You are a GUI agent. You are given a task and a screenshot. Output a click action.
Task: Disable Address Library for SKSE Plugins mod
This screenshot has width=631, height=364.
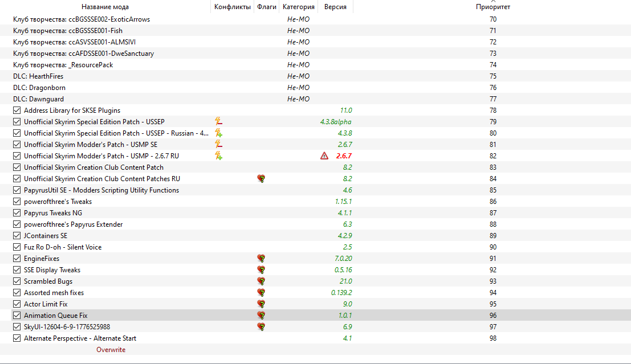coord(17,110)
